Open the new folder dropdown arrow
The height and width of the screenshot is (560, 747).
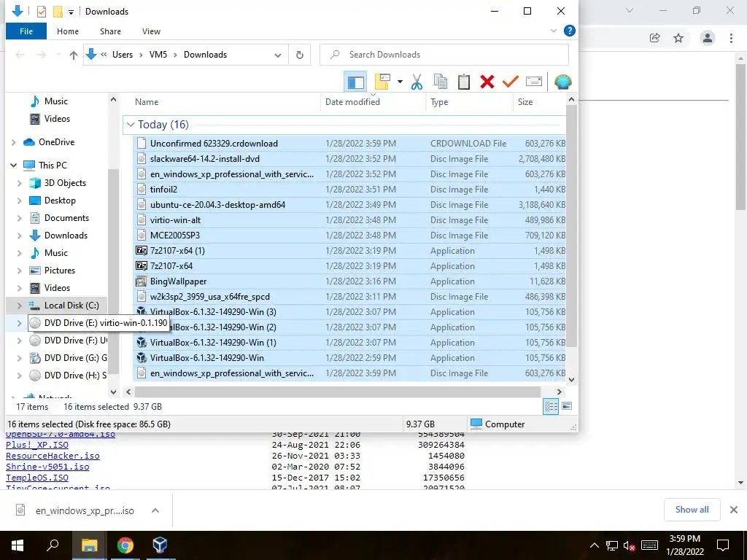click(400, 82)
